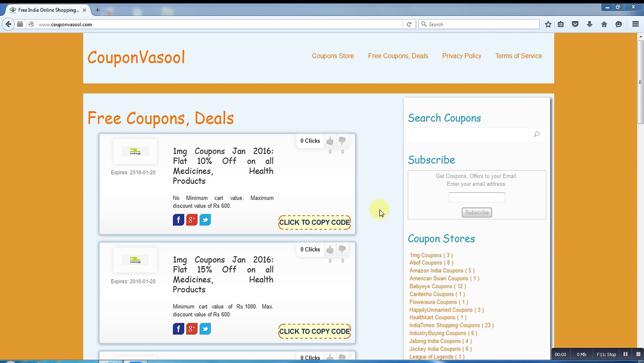Open Amazon India Coupons ( 5 ) link
This screenshot has height=363, width=644.
click(x=442, y=271)
